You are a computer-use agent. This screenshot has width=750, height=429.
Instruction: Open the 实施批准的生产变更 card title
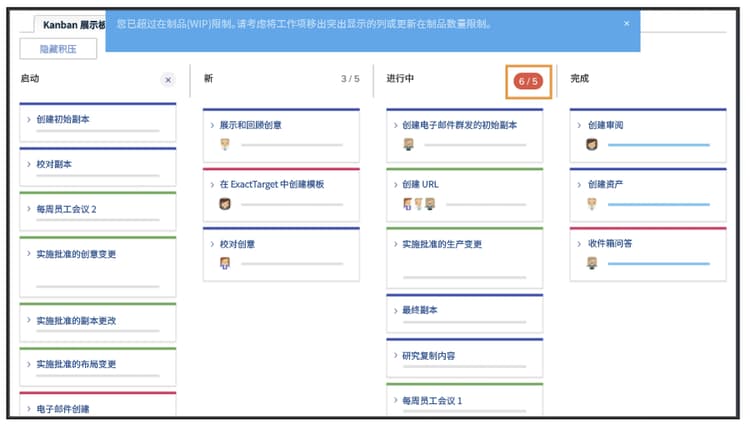point(442,244)
